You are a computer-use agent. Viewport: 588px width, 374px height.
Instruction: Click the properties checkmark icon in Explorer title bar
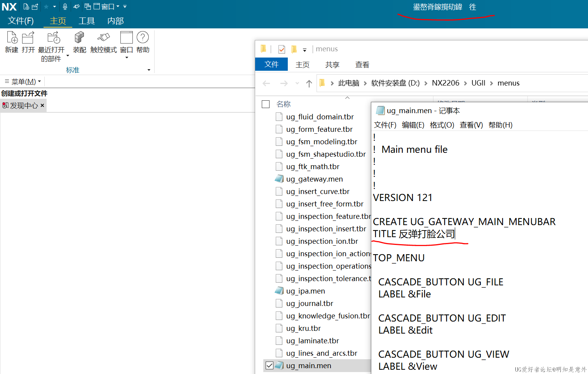pos(282,49)
